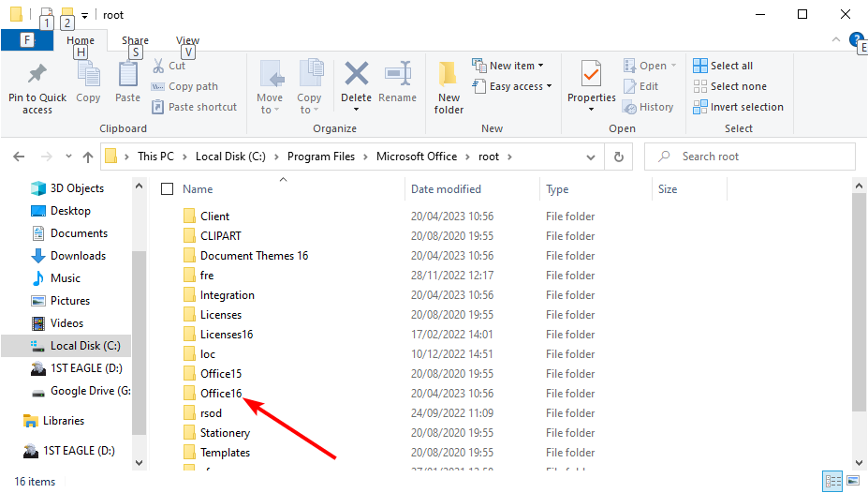The image size is (868, 493).
Task: Open address bar previous locations dropdown
Action: 591,157
